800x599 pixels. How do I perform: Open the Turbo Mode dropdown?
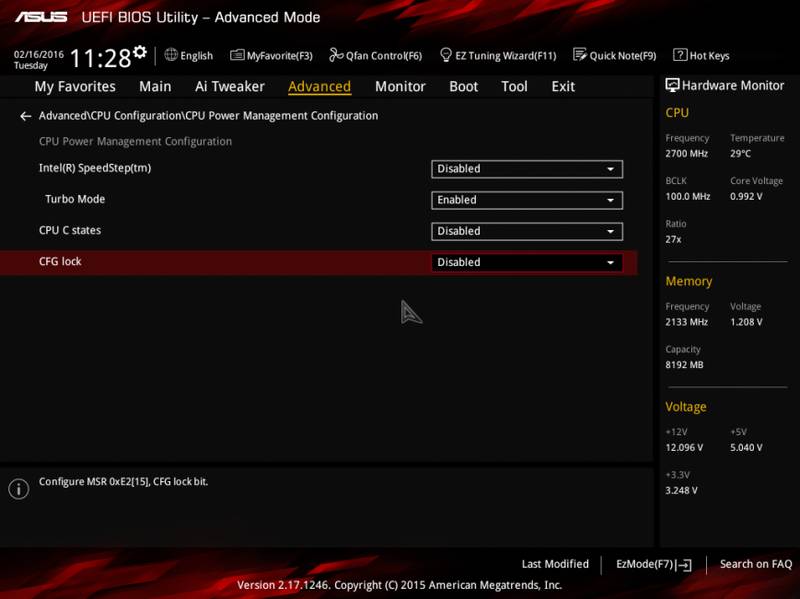tap(527, 200)
